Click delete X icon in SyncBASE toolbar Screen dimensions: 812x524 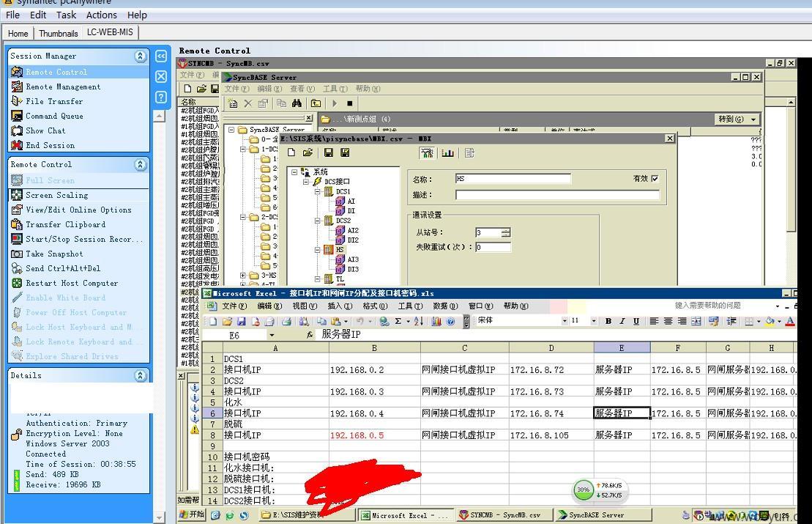248,103
